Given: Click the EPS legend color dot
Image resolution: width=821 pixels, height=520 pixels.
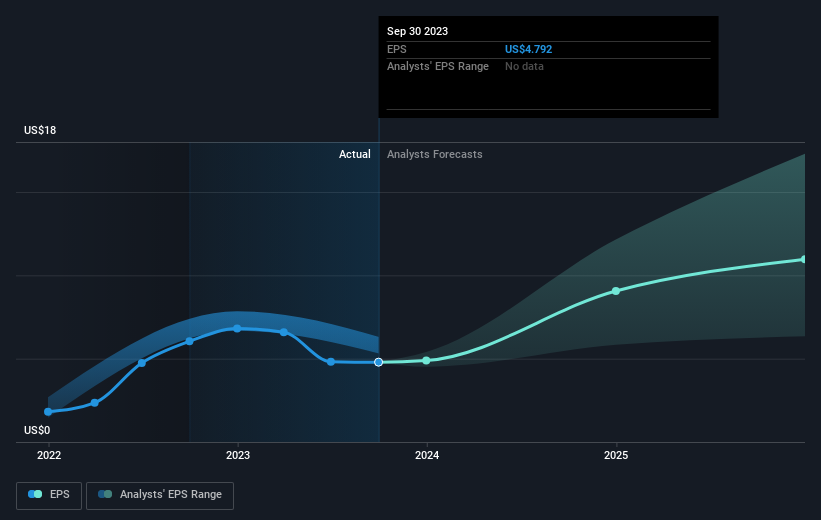Looking at the screenshot, I should tap(35, 494).
